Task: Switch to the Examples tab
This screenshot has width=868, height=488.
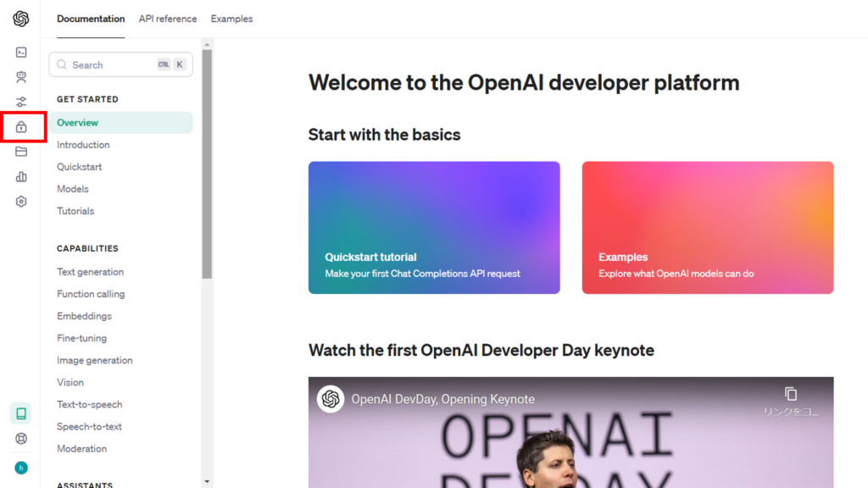Action: [231, 19]
